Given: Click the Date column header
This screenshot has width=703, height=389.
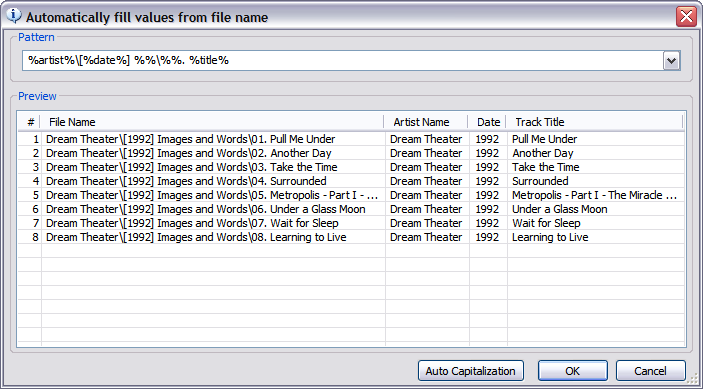Looking at the screenshot, I should point(487,122).
